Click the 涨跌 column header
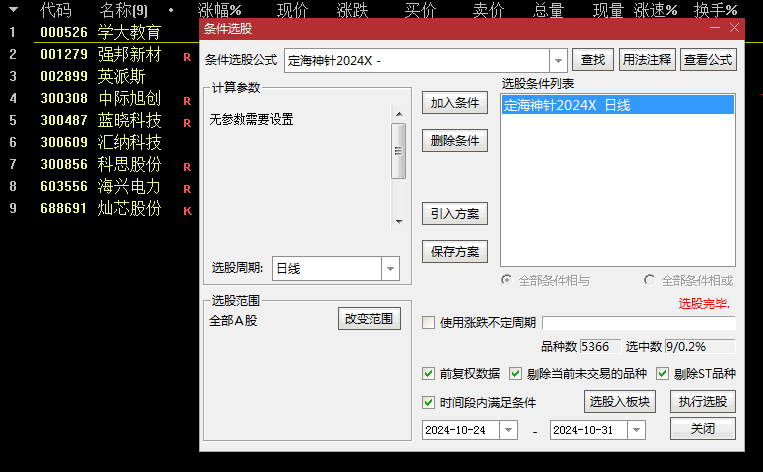The image size is (763, 472). pos(352,10)
